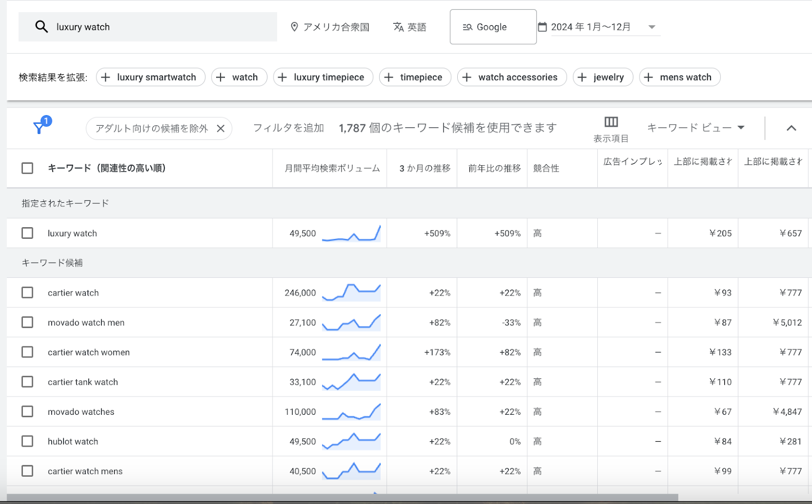Open the Google search network selector
812x504 pixels.
click(493, 27)
